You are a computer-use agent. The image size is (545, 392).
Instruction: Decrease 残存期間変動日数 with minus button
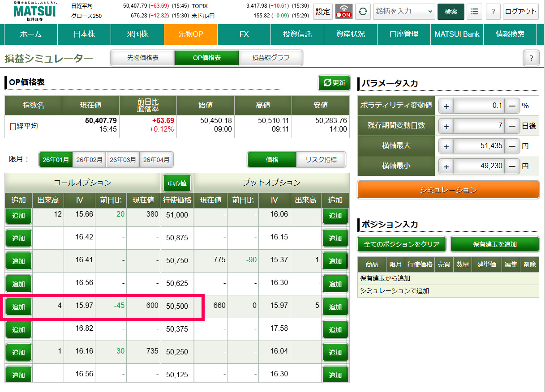pyautogui.click(x=512, y=126)
